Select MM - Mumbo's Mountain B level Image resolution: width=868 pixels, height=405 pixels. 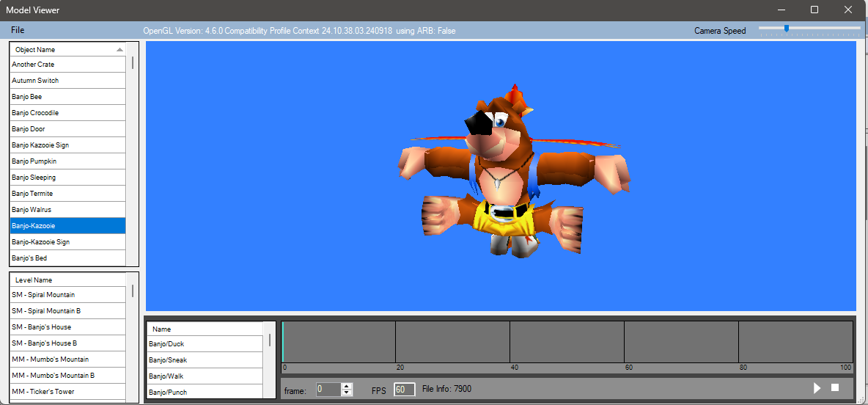point(67,375)
